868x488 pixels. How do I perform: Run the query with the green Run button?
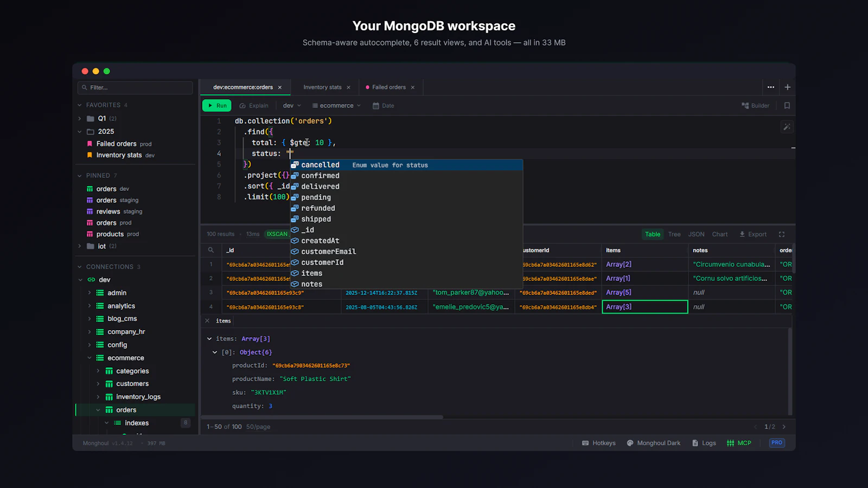click(217, 106)
